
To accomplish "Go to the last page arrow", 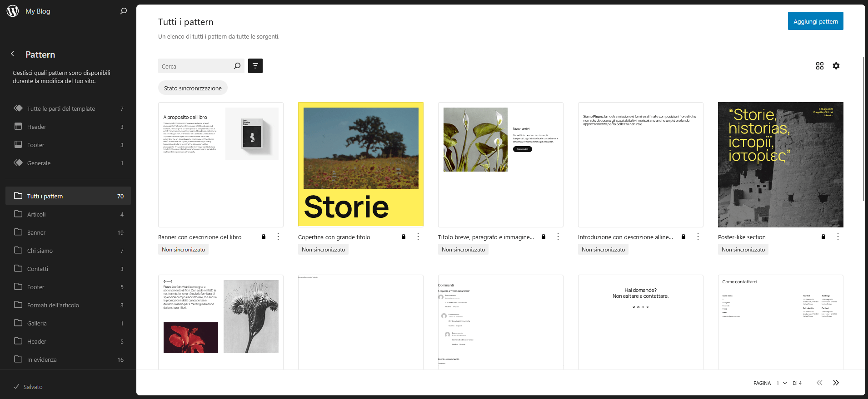I will click(x=836, y=383).
